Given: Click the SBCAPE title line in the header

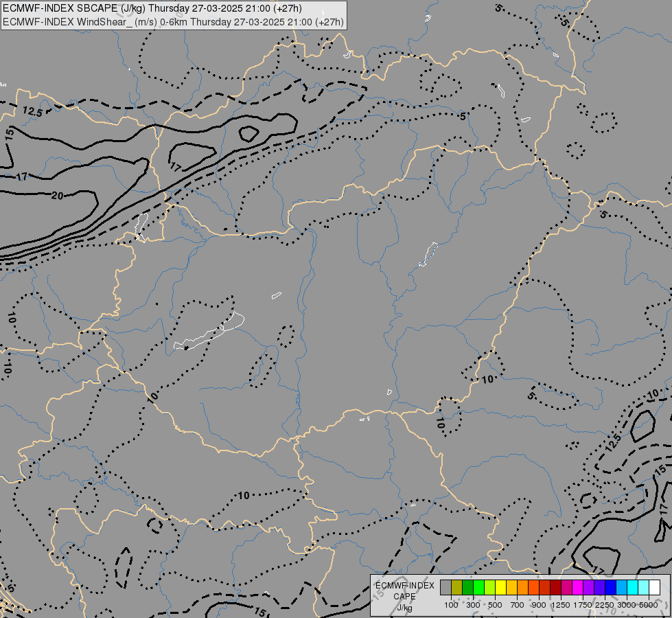Looking at the screenshot, I should click(x=152, y=8).
